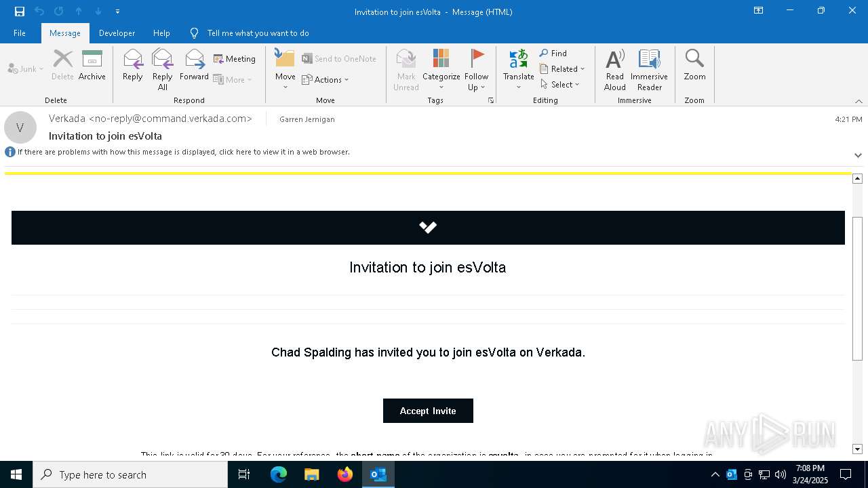Open the Categorize color menu
Image resolution: width=868 pixels, height=488 pixels.
[441, 70]
